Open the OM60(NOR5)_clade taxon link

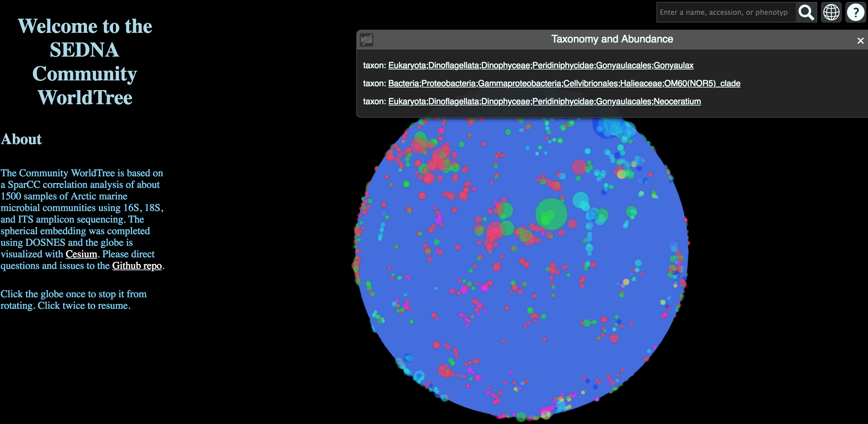(564, 83)
